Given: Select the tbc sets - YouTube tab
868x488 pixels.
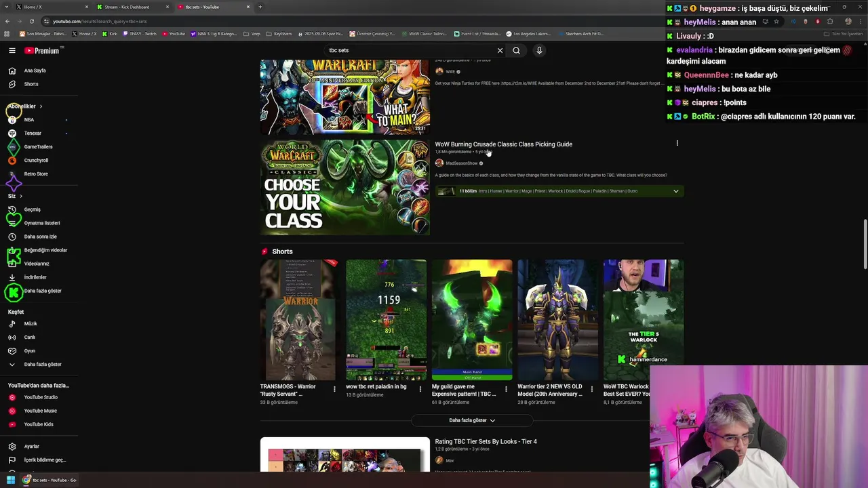Looking at the screenshot, I should [x=213, y=7].
